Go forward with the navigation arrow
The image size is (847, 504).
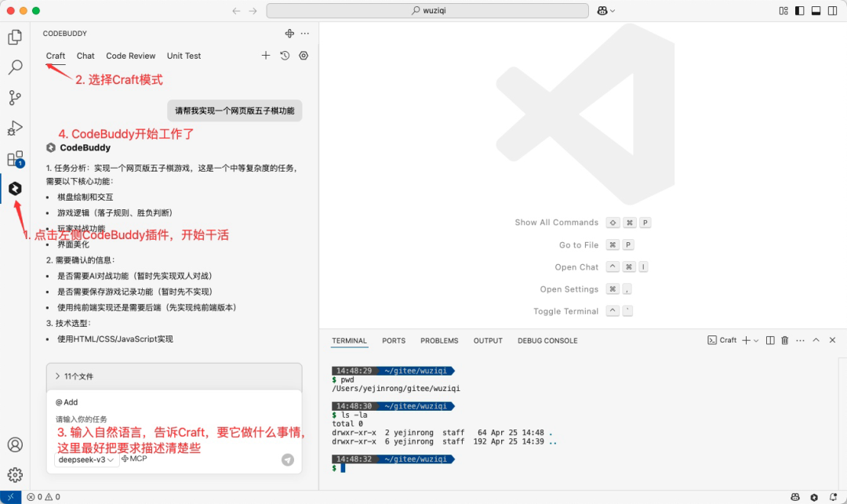253,11
